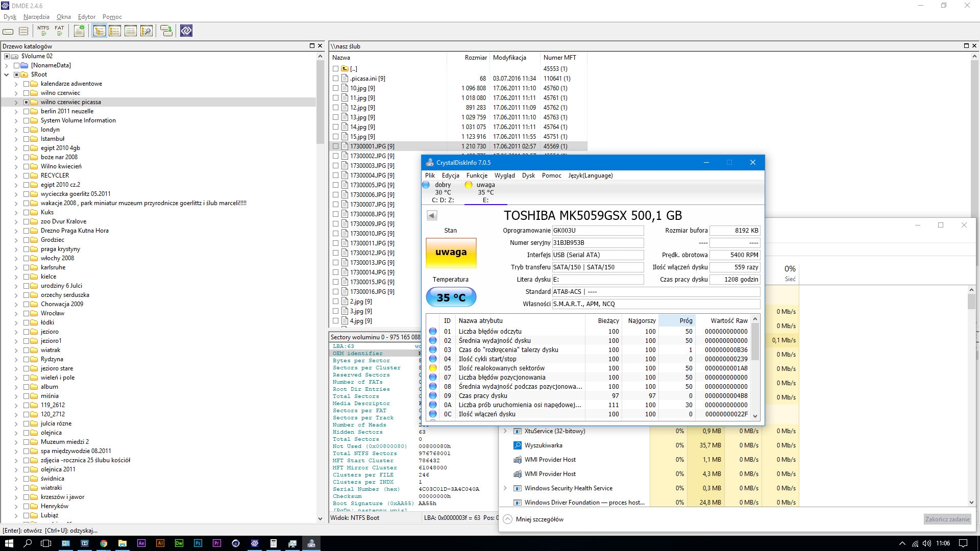Click the cluster map toolbar icon with green star

(79, 31)
